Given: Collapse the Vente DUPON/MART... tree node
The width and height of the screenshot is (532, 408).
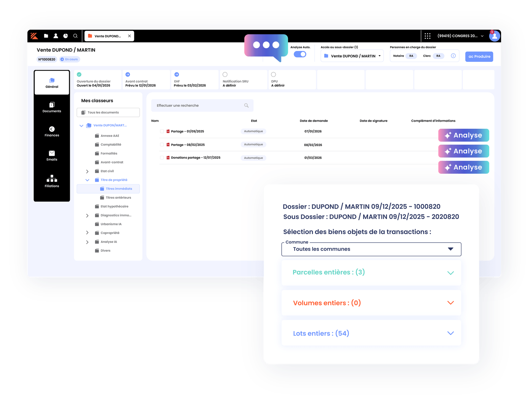Looking at the screenshot, I should [81, 126].
